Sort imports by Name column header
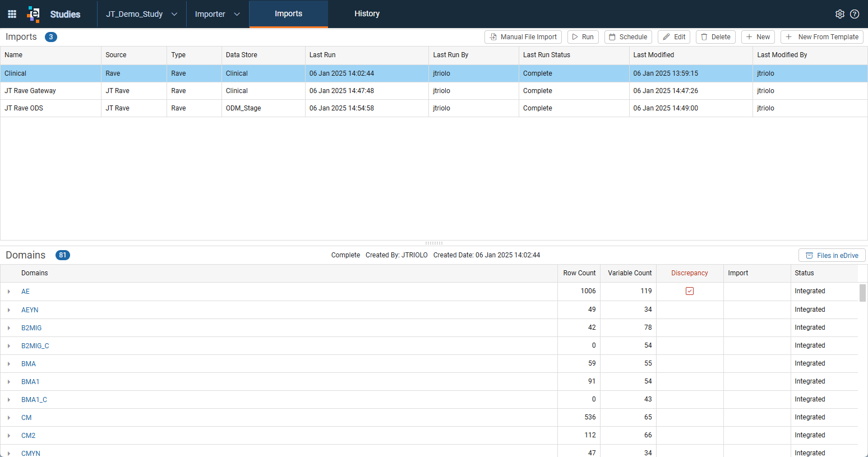 50,55
